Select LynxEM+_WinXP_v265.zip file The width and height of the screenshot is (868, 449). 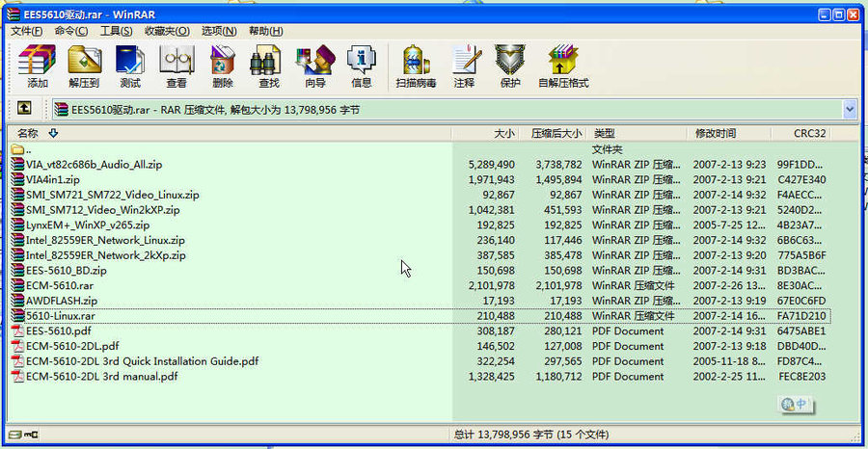(x=88, y=225)
